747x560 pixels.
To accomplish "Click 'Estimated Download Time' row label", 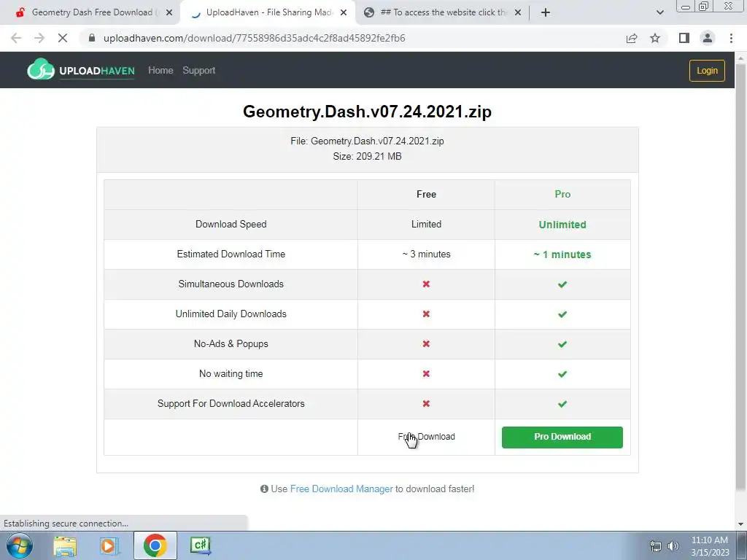I will tap(231, 254).
